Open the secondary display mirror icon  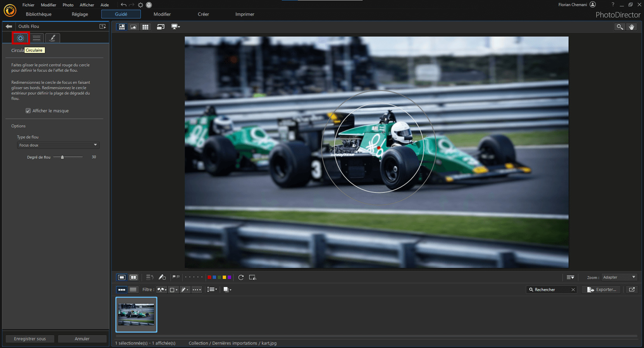pyautogui.click(x=160, y=27)
